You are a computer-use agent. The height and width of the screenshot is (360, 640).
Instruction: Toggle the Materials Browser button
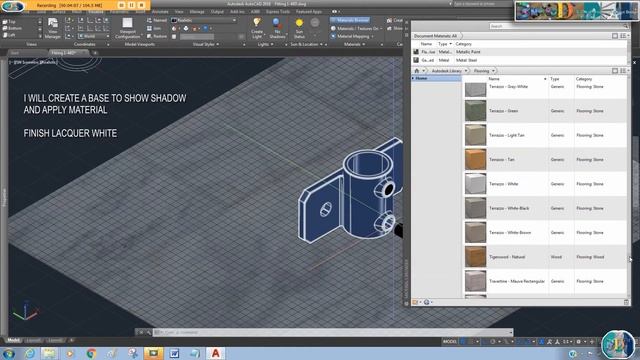(x=350, y=20)
